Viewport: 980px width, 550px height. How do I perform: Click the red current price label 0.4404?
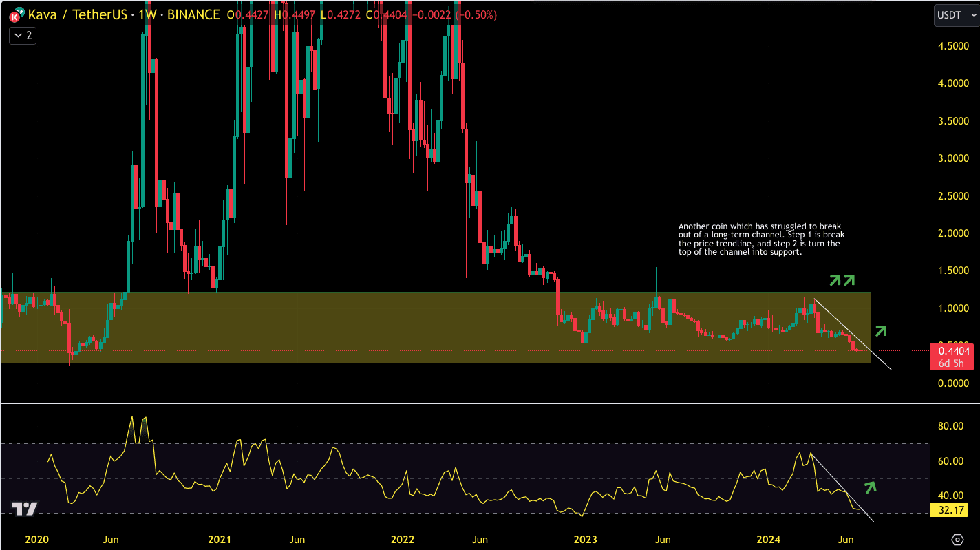pyautogui.click(x=953, y=351)
